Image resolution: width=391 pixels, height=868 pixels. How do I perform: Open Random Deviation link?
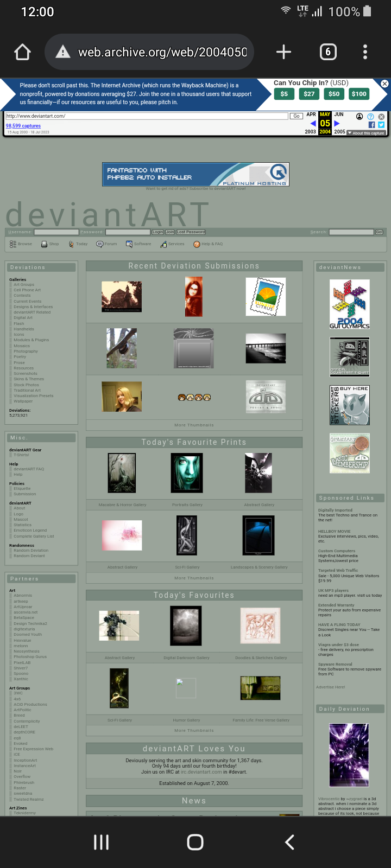point(31,550)
